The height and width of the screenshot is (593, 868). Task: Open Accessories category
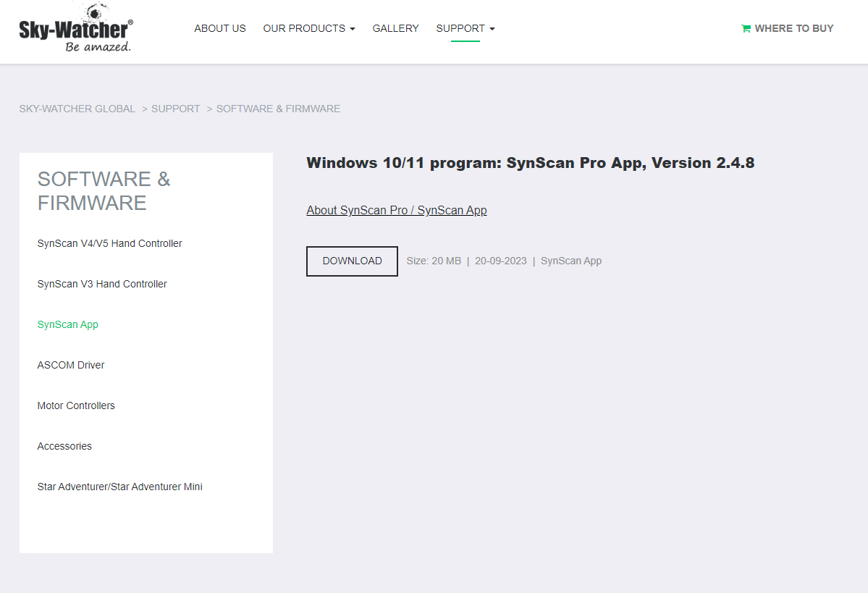(64, 446)
